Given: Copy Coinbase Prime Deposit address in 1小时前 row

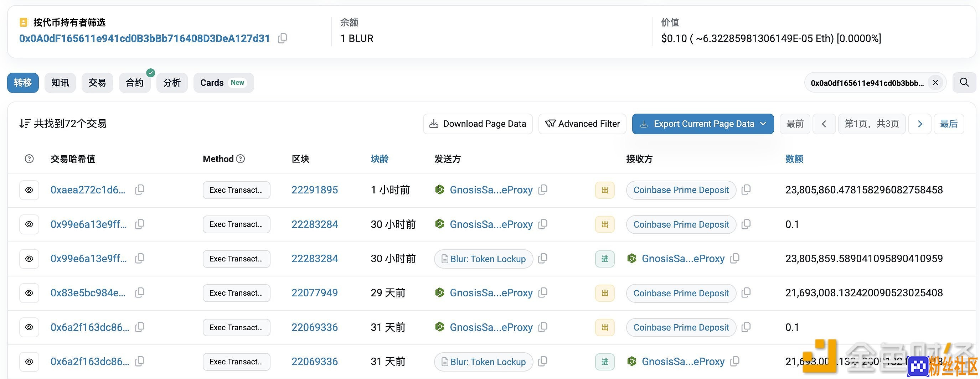Looking at the screenshot, I should tap(746, 190).
